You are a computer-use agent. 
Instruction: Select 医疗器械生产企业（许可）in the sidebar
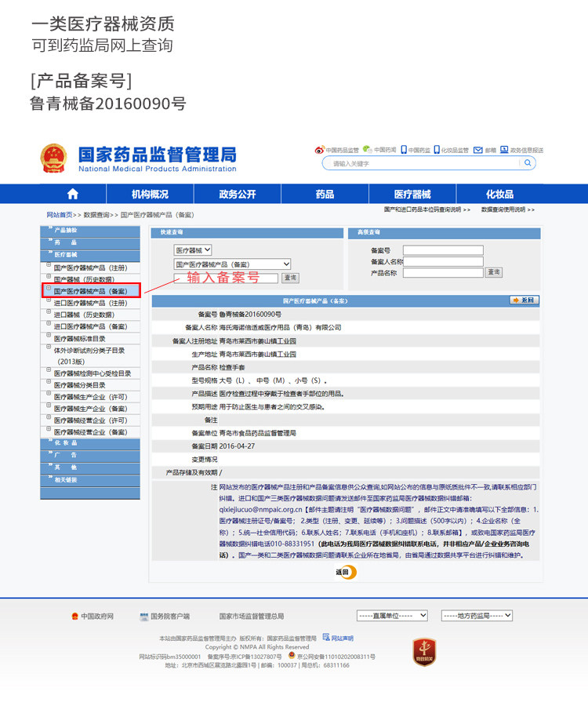point(90,397)
